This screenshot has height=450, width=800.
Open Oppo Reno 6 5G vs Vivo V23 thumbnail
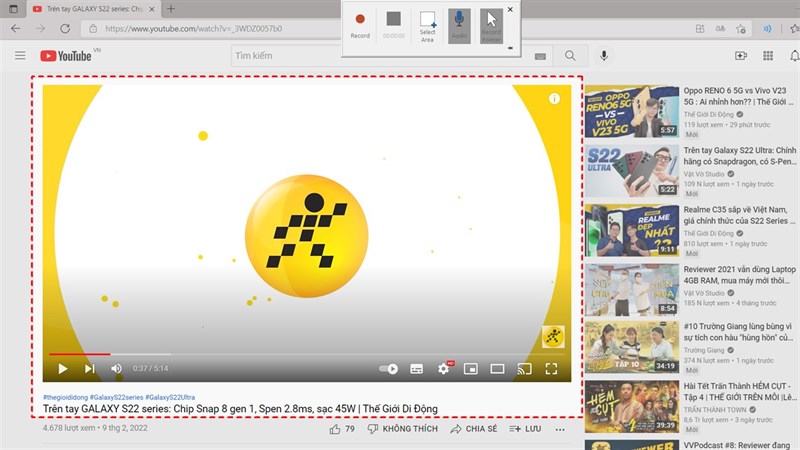coord(632,111)
